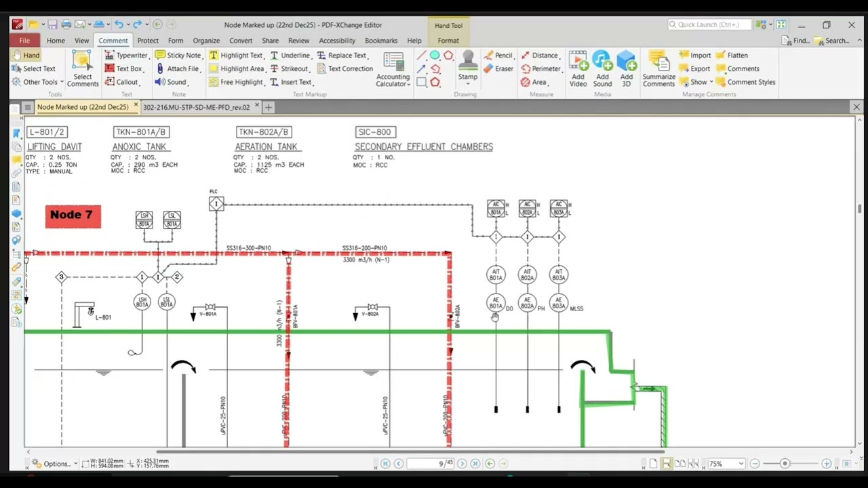Add a Sticky Note
Viewport: 868px width, 488px height.
(x=178, y=55)
